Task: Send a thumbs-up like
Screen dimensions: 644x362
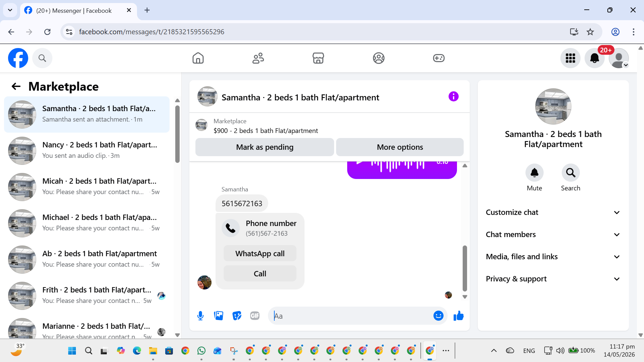Action: pos(458,316)
